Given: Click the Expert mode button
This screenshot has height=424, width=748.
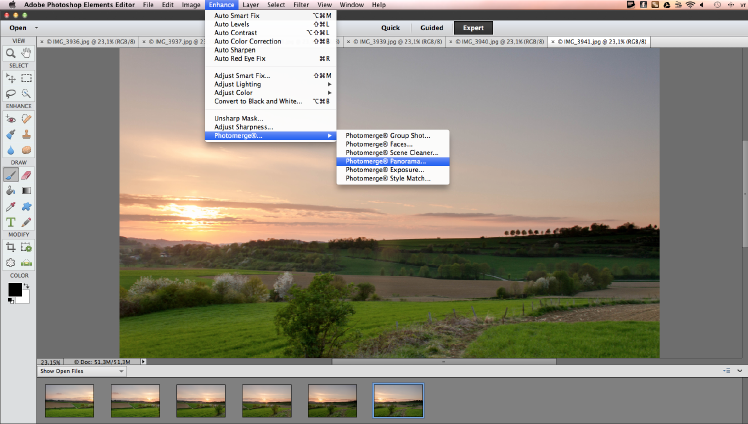Looking at the screenshot, I should (473, 28).
